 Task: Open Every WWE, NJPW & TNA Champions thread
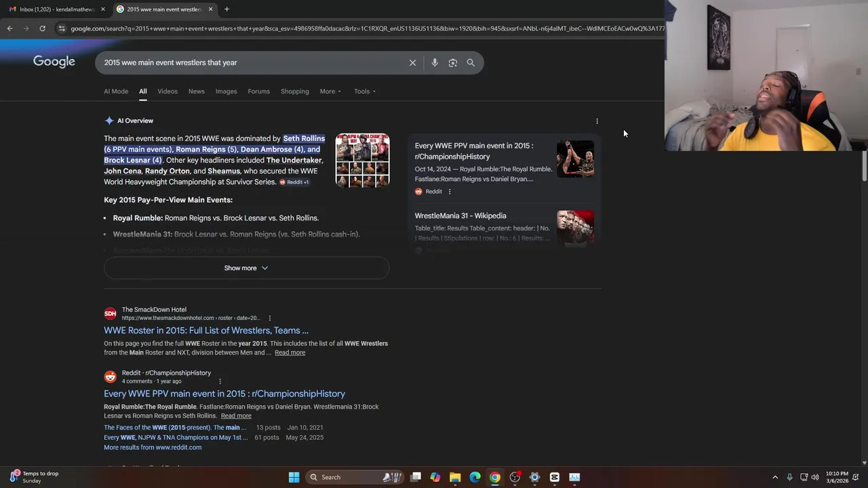(176, 438)
